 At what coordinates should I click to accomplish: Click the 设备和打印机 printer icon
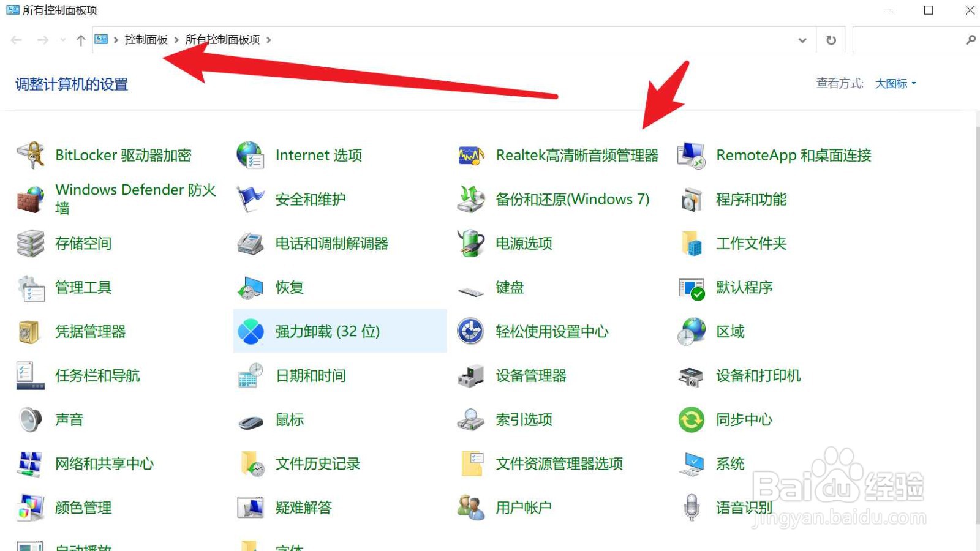tap(692, 376)
